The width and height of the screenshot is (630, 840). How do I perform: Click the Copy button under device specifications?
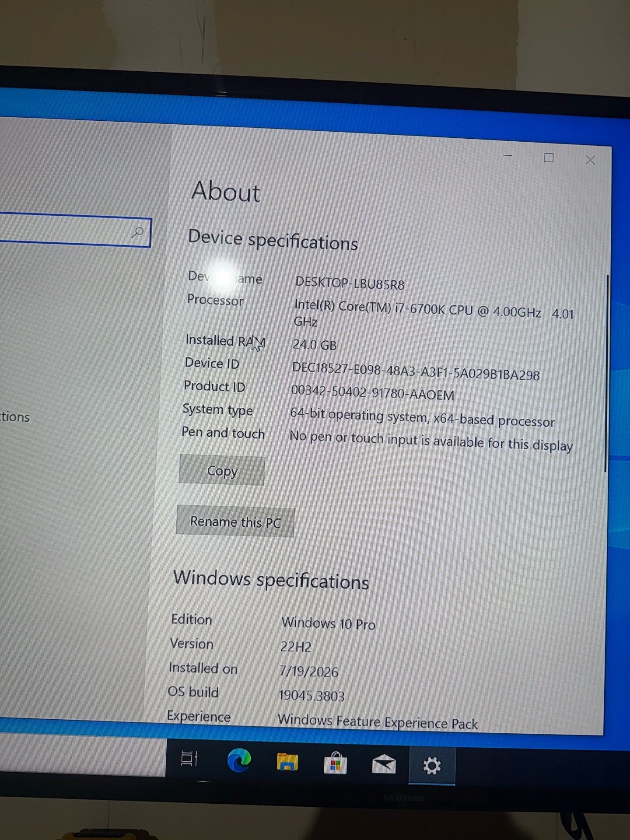(x=222, y=470)
